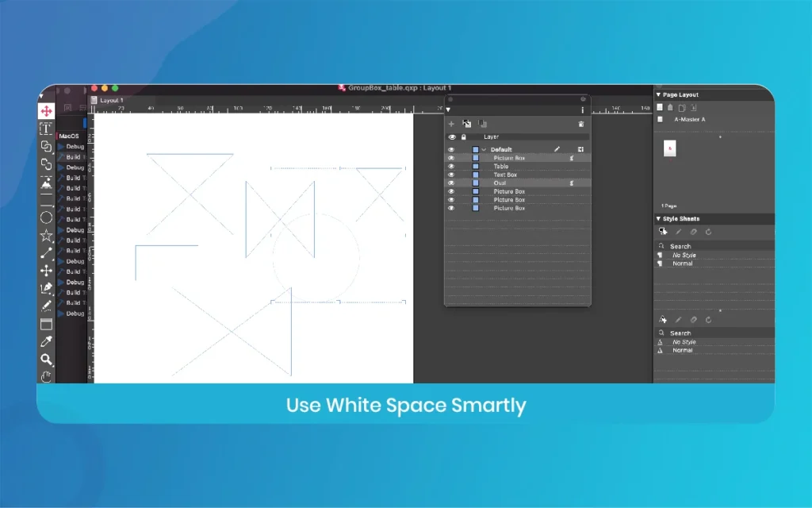This screenshot has width=812, height=508.
Task: Select the Text Linking tool
Action: point(46,147)
